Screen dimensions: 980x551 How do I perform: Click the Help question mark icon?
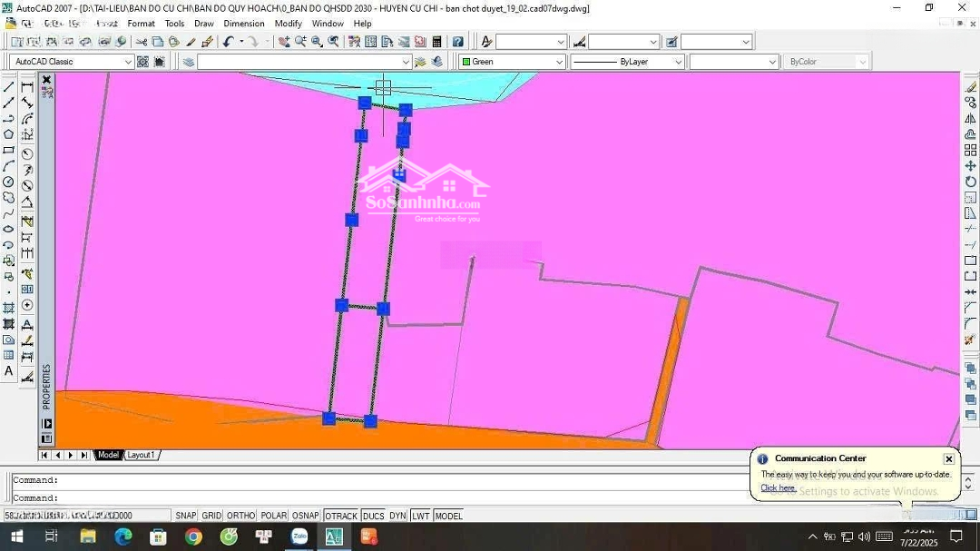point(458,42)
